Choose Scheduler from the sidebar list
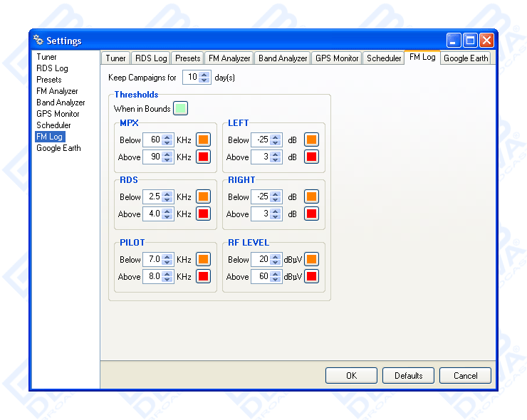Screen dimensions: 527x420 53,125
